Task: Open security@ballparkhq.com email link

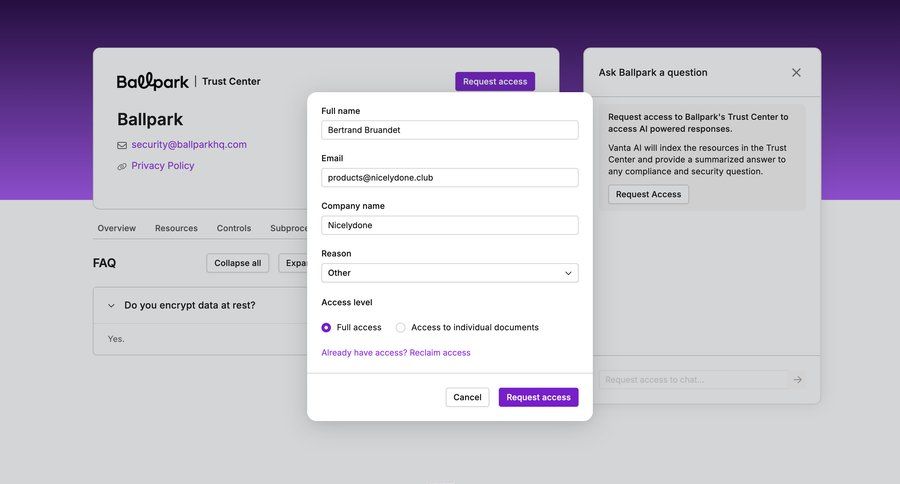Action: (189, 145)
